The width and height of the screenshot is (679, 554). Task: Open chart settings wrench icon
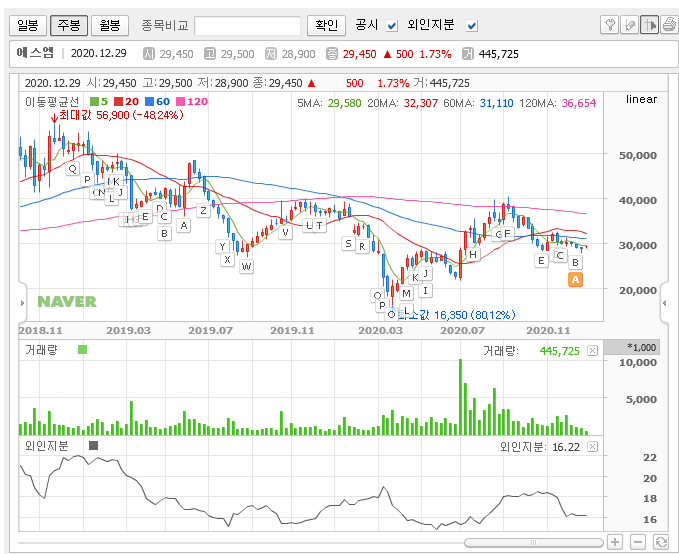tap(609, 25)
